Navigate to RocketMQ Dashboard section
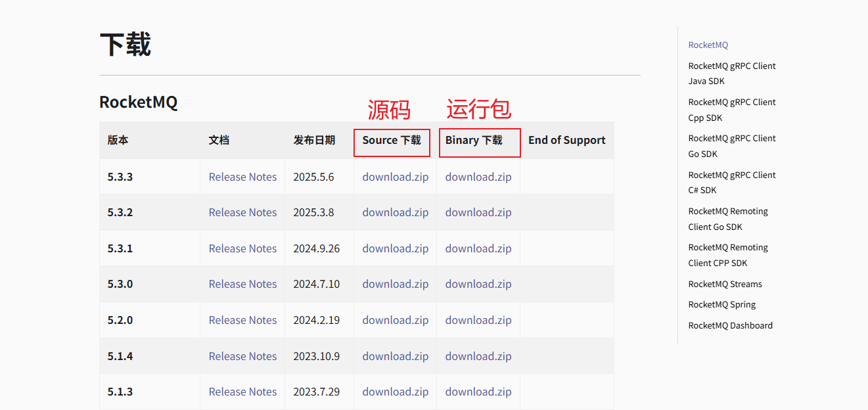Image resolution: width=868 pixels, height=410 pixels. click(x=731, y=325)
